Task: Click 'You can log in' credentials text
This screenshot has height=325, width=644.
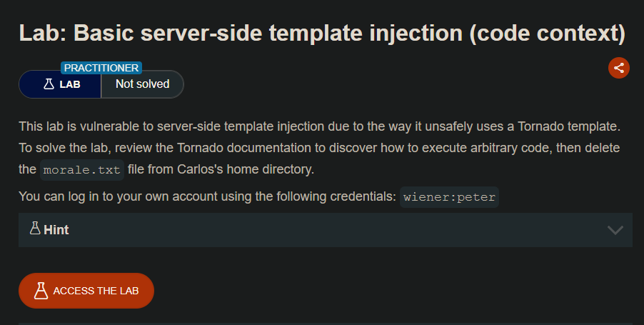Action: [207, 196]
